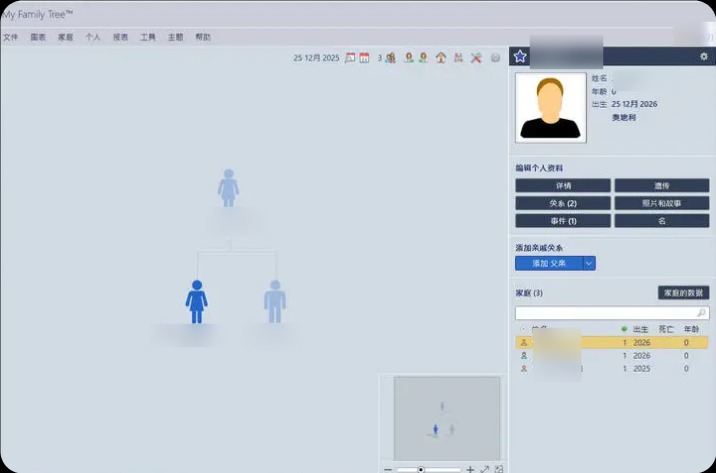Click the 家庭 (3) heading
Screen dimensions: 716x473
[529, 293]
